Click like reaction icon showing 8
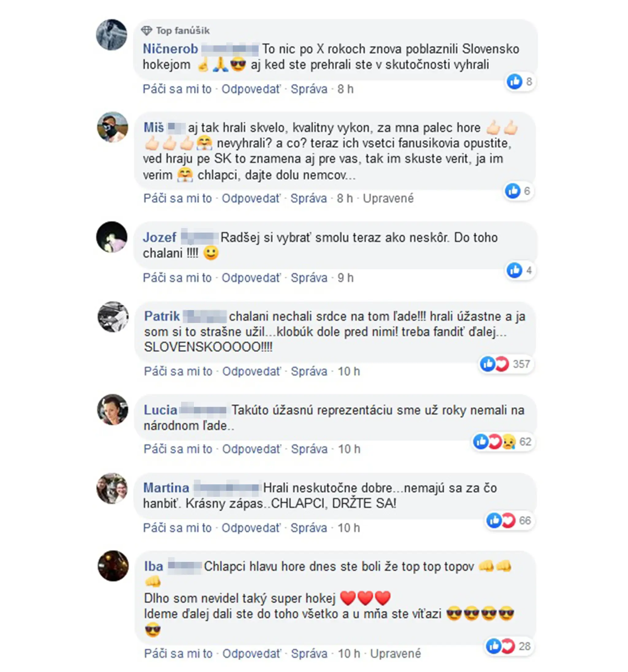Screen dimensions: 628x672 [514, 82]
